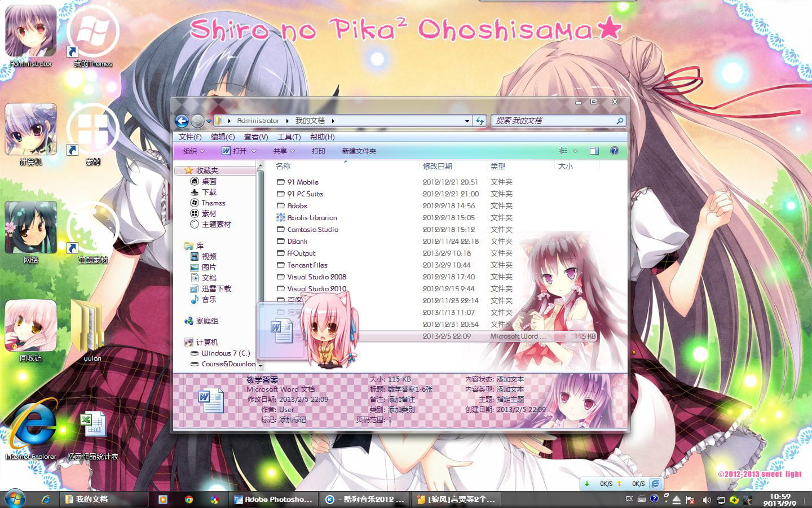Screen dimensions: 812x508
Task: Click the 打印 (Print) button
Action: pos(318,151)
